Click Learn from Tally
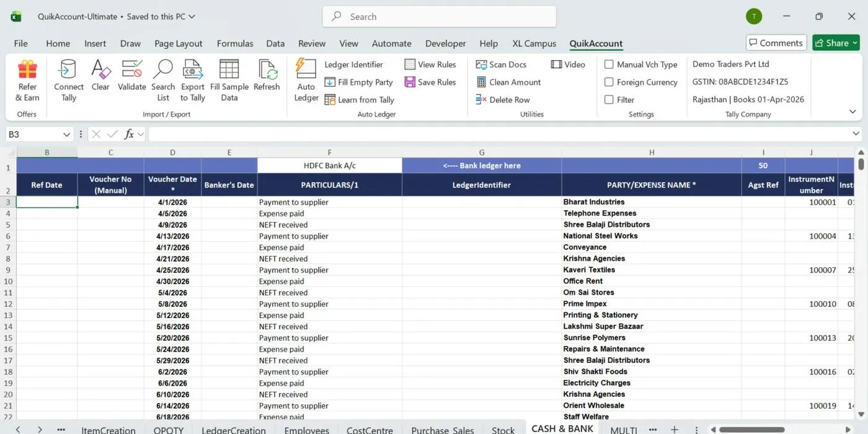Viewport: 868px width, 434px height. (358, 100)
